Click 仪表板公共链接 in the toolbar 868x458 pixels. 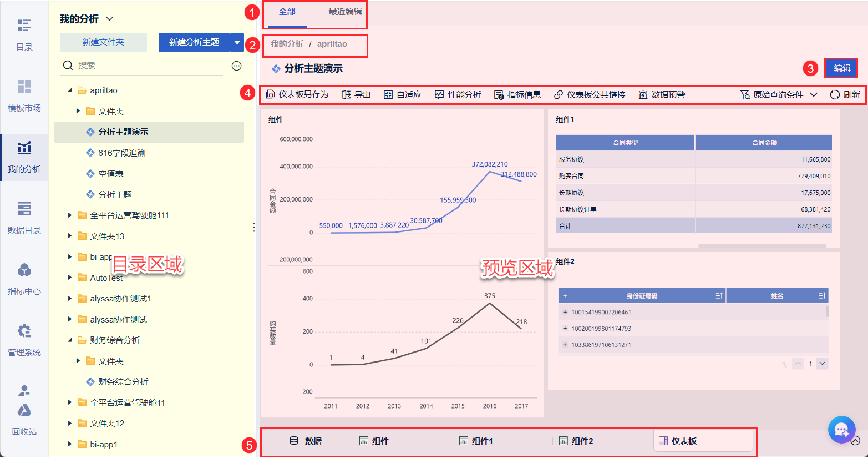[x=590, y=94]
